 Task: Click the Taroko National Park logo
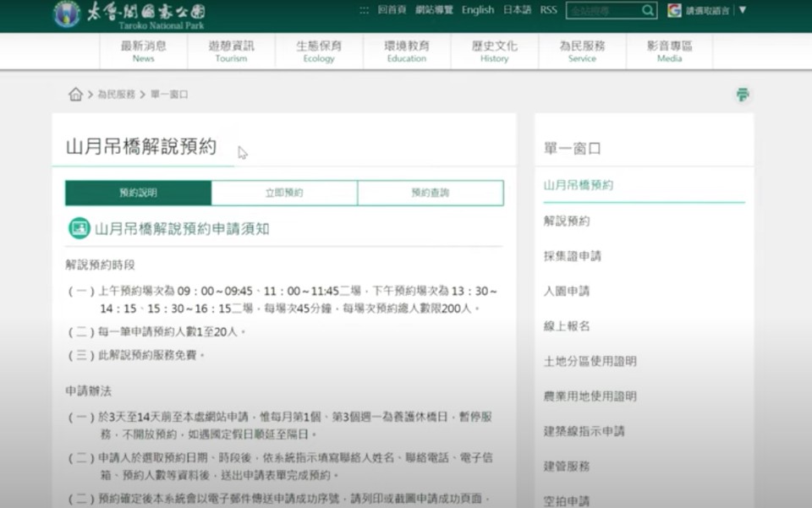click(x=129, y=15)
